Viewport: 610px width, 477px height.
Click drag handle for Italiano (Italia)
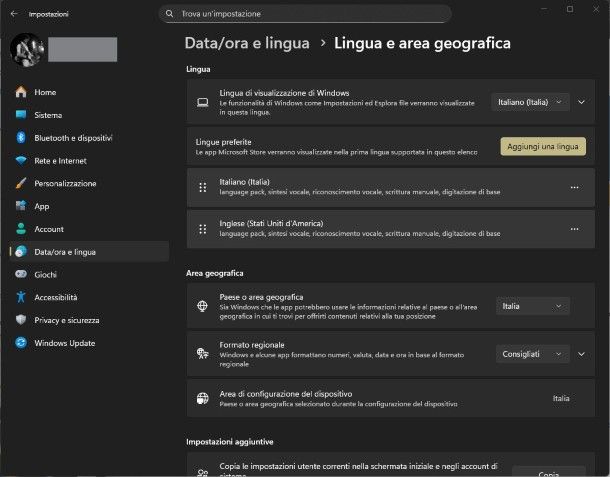[x=203, y=188]
